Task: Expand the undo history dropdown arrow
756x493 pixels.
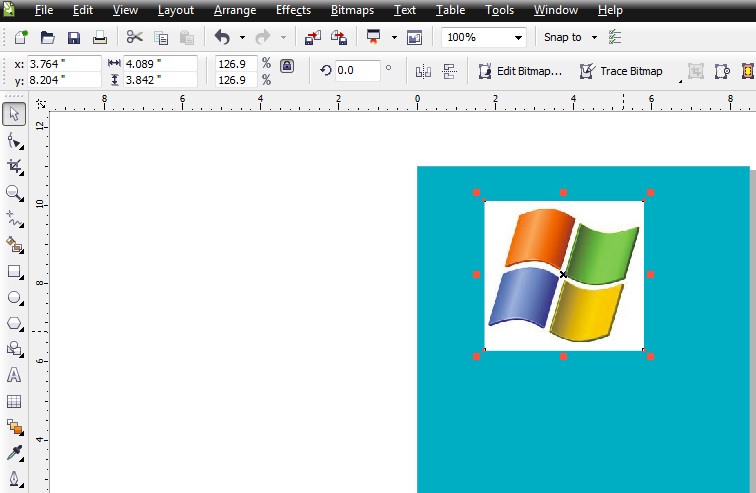Action: [242, 38]
